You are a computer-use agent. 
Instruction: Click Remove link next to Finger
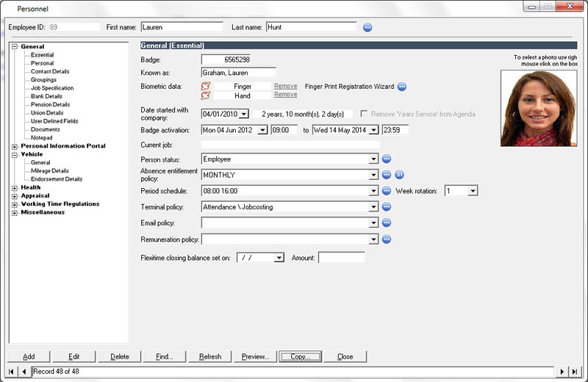click(x=285, y=86)
